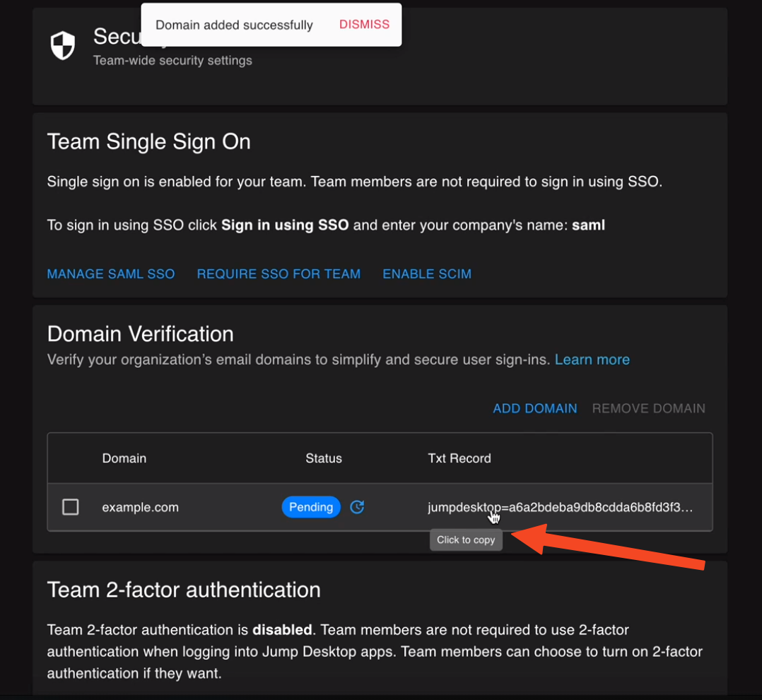Click the Status column header
Viewport: 762px width, 700px height.
(x=324, y=458)
